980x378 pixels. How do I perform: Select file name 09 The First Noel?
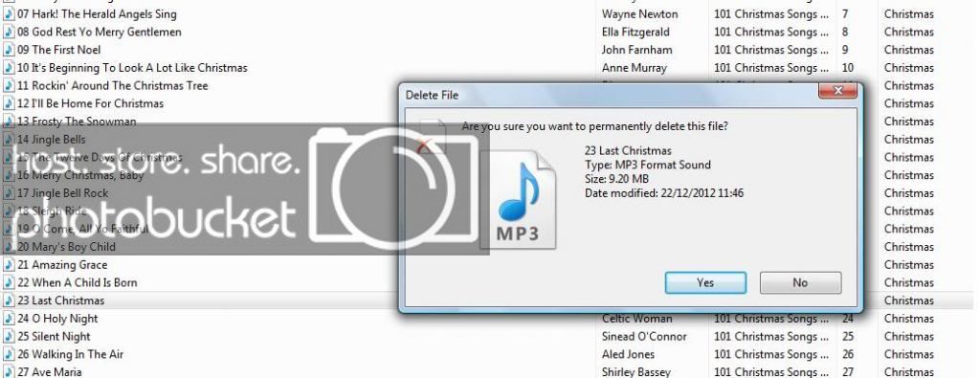coord(58,50)
